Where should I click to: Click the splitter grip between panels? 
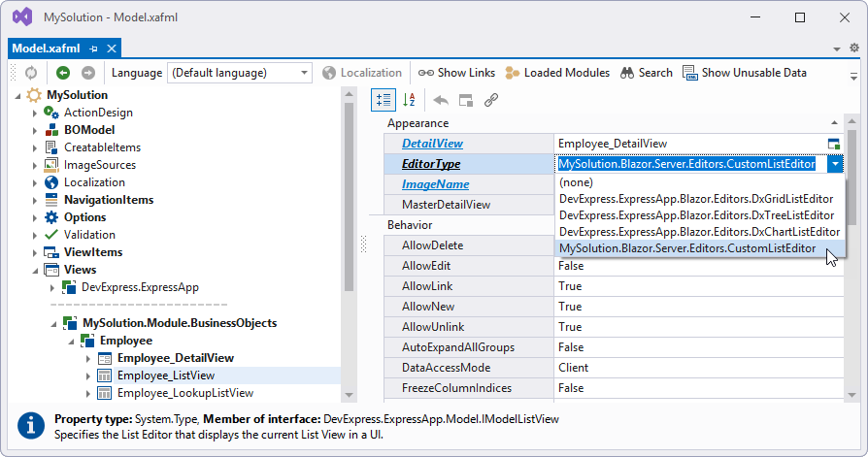click(363, 244)
